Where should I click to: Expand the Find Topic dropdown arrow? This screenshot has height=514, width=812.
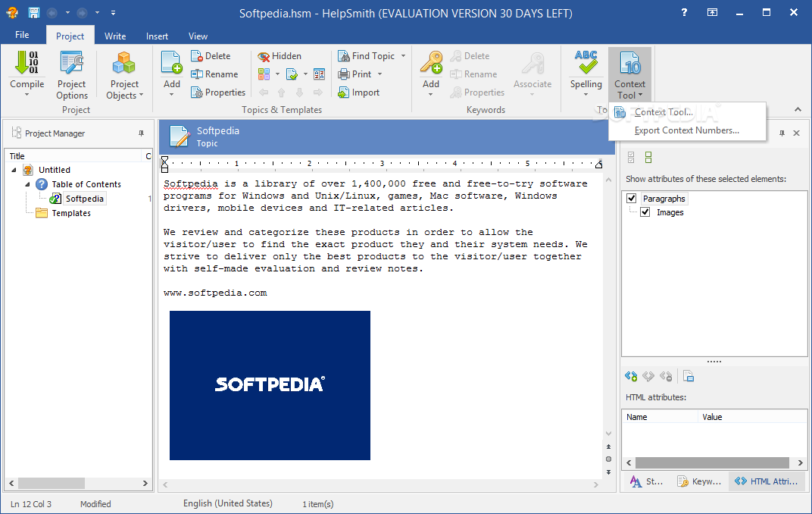pos(403,56)
